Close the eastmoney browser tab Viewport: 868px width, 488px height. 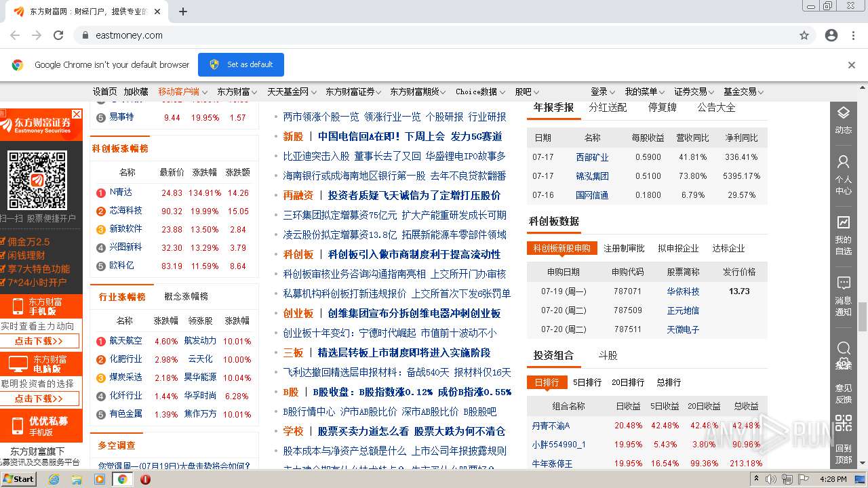tap(157, 12)
